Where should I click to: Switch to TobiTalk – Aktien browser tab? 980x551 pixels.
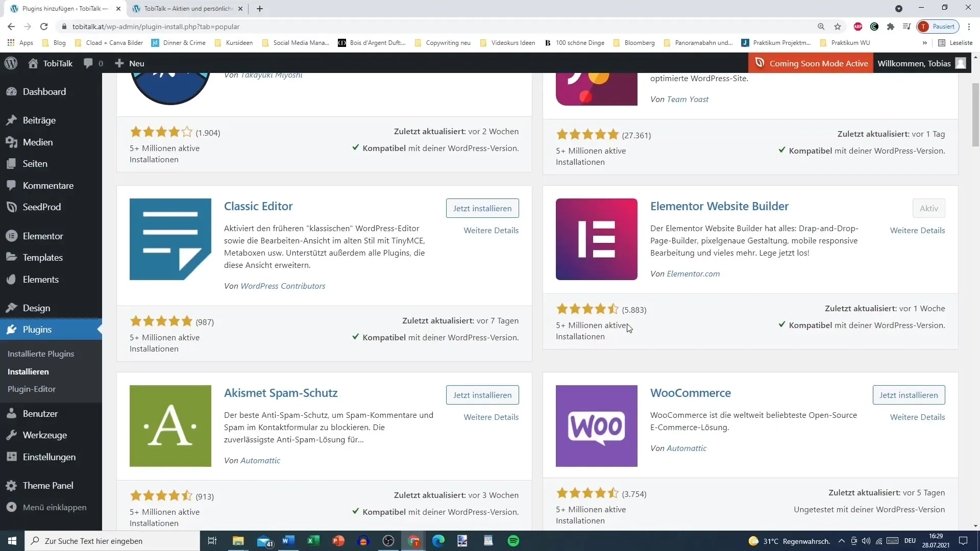coord(188,9)
